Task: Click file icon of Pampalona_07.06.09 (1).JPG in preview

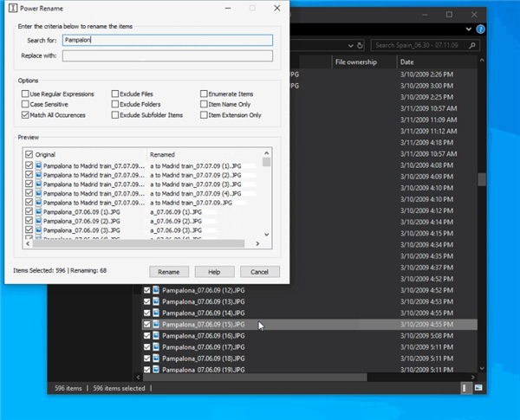Action: click(38, 212)
